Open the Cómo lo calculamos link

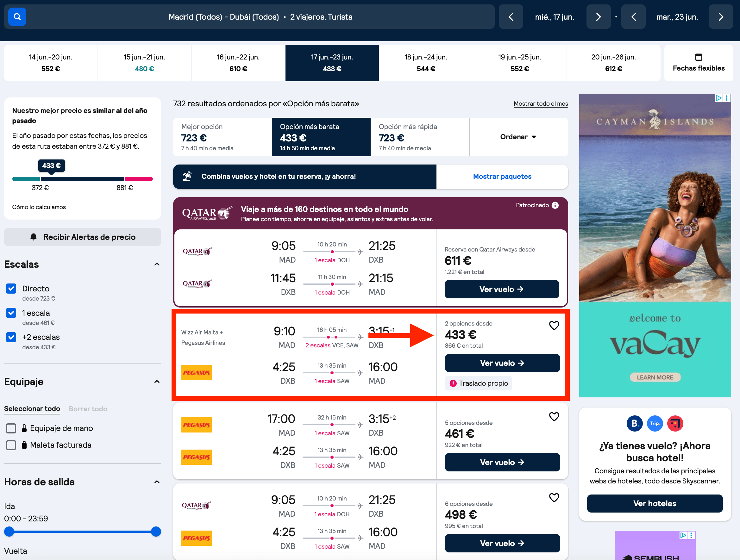pyautogui.click(x=39, y=207)
